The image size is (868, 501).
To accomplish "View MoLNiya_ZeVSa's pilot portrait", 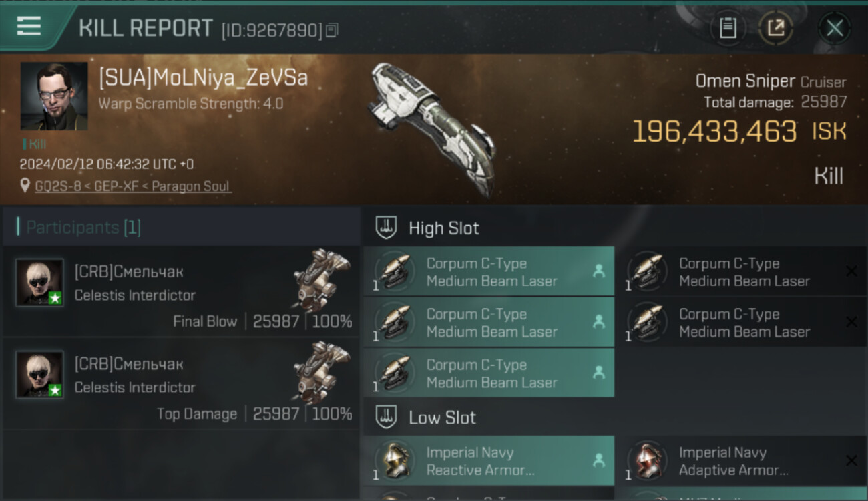I will coord(54,96).
